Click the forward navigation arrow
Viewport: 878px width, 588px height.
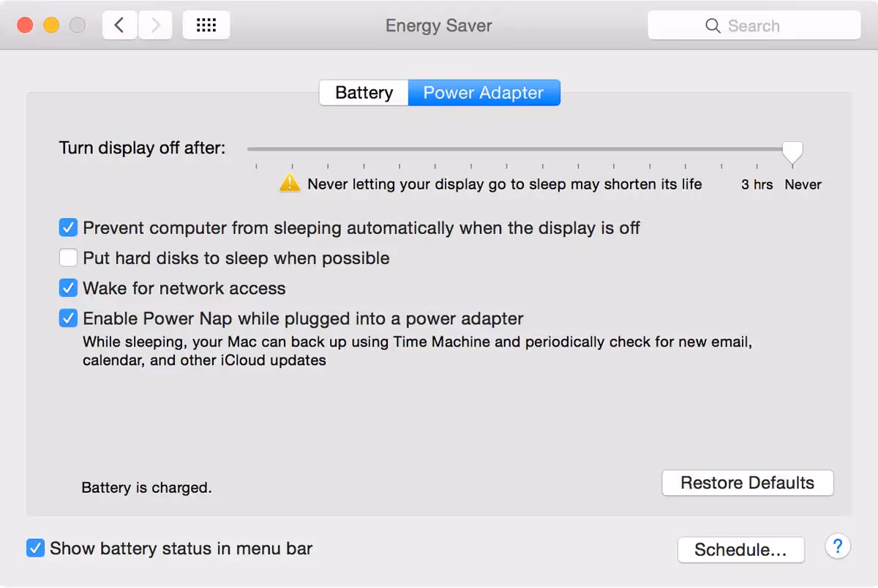(154, 24)
